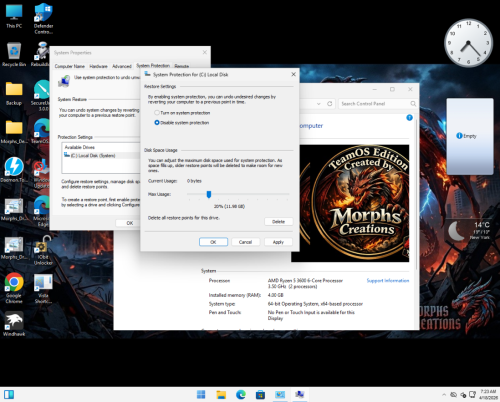Open the Defender Control desktop icon
This screenshot has height=402, width=500.
click(43, 18)
